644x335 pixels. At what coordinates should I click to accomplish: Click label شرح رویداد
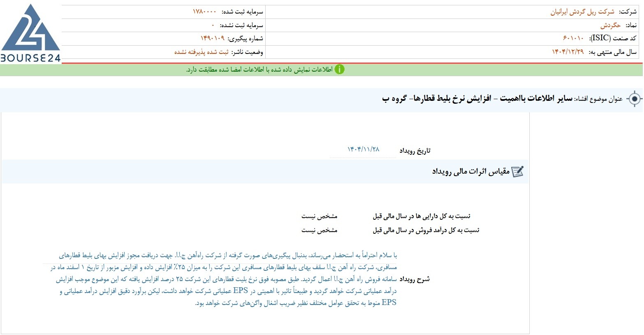[415, 279]
